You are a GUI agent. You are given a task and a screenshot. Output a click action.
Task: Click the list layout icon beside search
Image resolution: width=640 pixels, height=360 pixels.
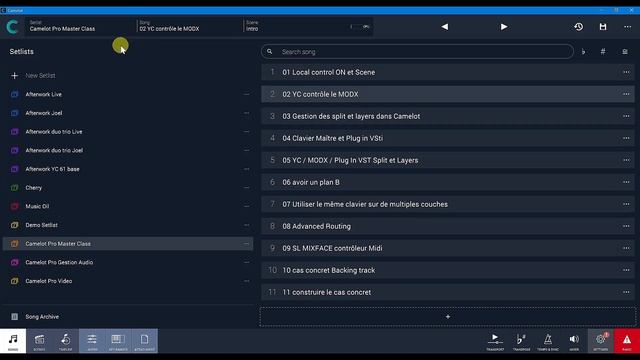(x=625, y=52)
